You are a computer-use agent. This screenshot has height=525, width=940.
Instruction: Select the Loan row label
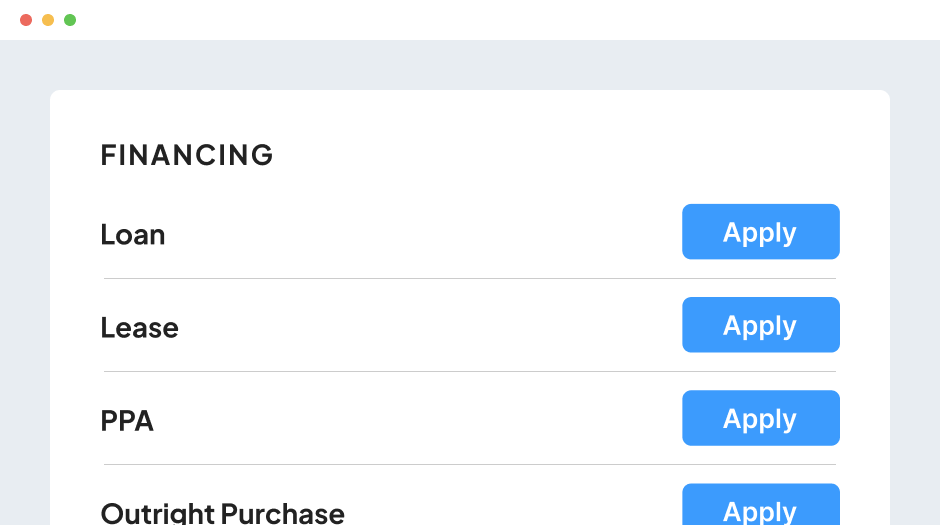[x=133, y=235]
